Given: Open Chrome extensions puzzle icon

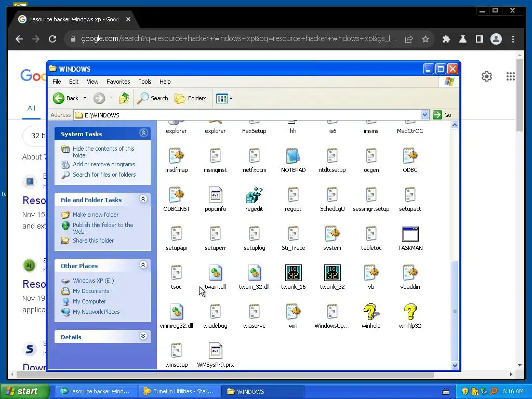Looking at the screenshot, I should tap(446, 39).
